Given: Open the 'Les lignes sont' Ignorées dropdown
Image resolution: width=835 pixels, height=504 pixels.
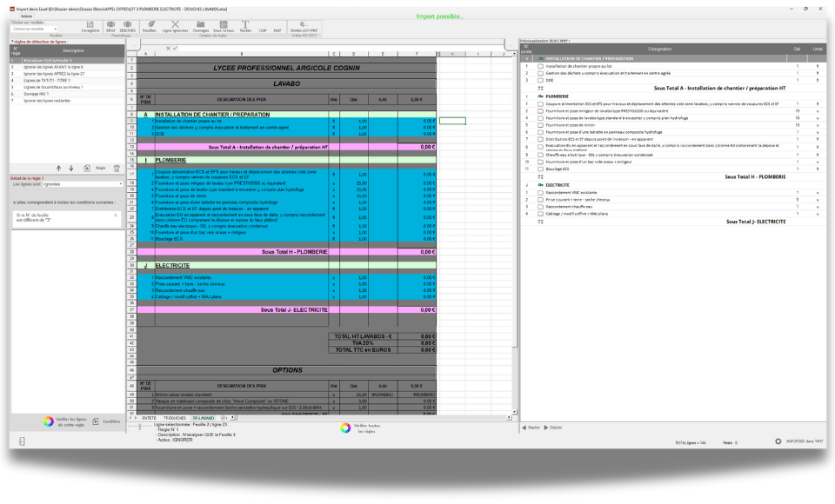Looking at the screenshot, I should pos(83,184).
